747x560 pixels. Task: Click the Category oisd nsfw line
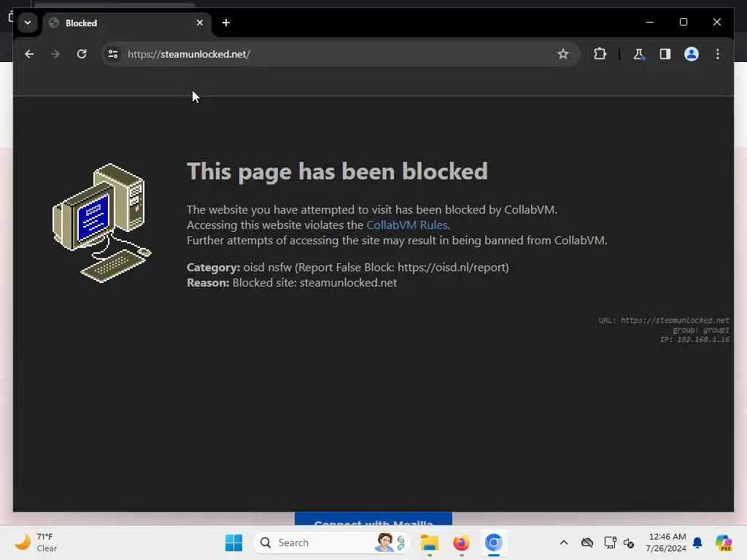tap(348, 267)
